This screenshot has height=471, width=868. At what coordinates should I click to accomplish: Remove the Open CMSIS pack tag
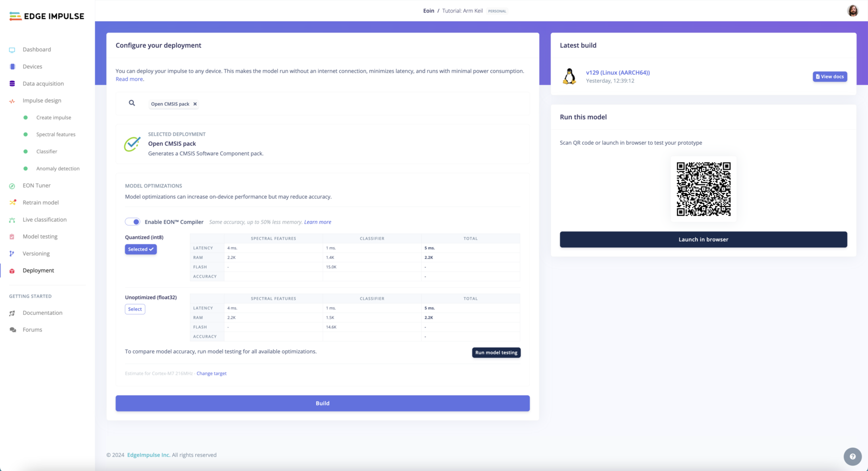pyautogui.click(x=195, y=104)
